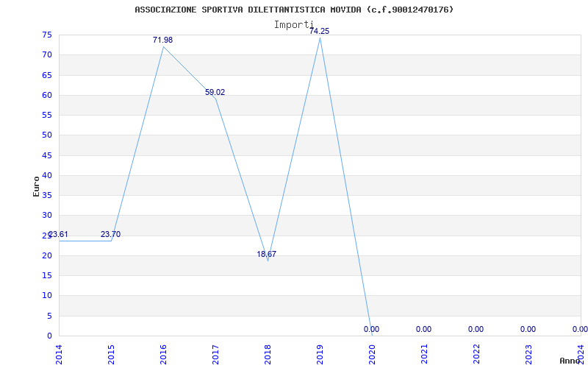Click the 18.67 data label
This screenshot has height=368, width=588.
[267, 254]
